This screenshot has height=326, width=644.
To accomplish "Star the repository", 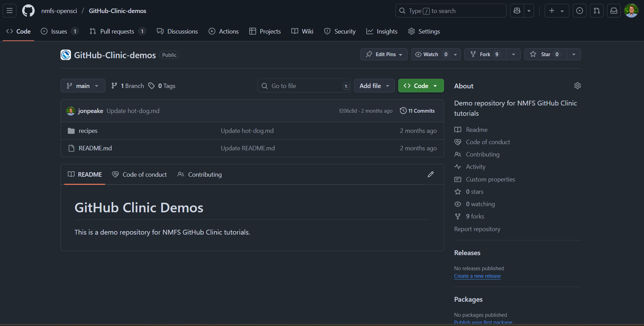I will [x=545, y=54].
